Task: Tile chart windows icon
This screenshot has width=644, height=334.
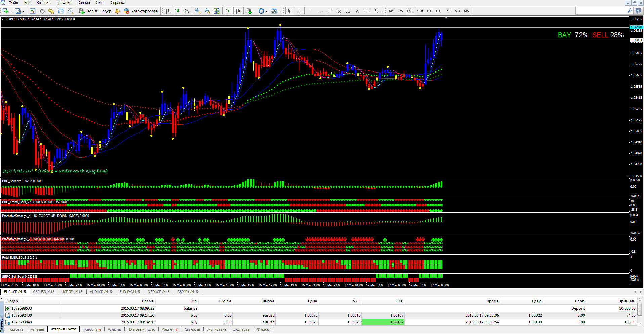Action: click(x=217, y=11)
